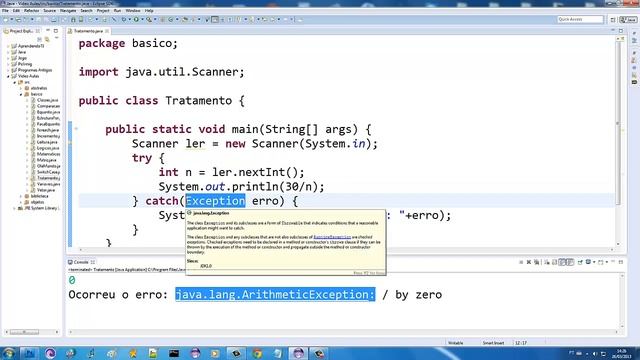The width and height of the screenshot is (640, 360).
Task: Maximize the Project Explorer panel
Action: pos(56,31)
